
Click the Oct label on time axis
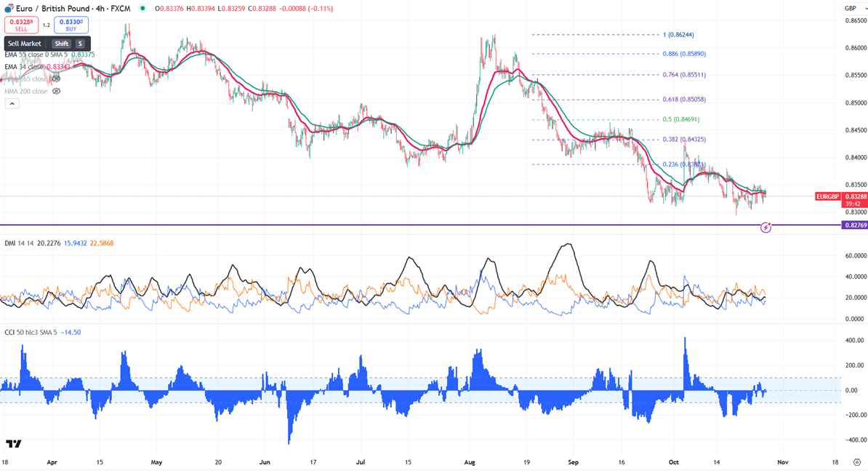click(x=674, y=462)
